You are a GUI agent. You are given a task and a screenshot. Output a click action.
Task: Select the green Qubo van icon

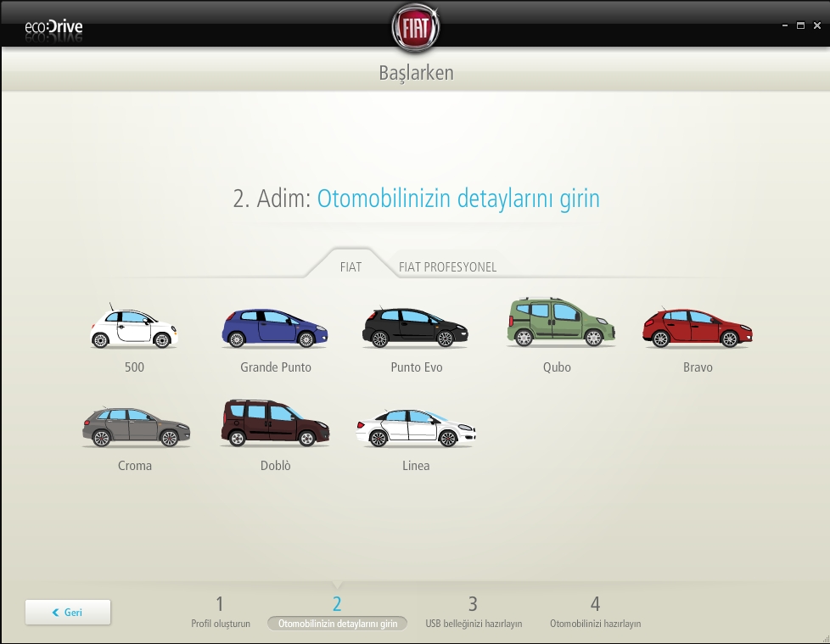tap(561, 322)
